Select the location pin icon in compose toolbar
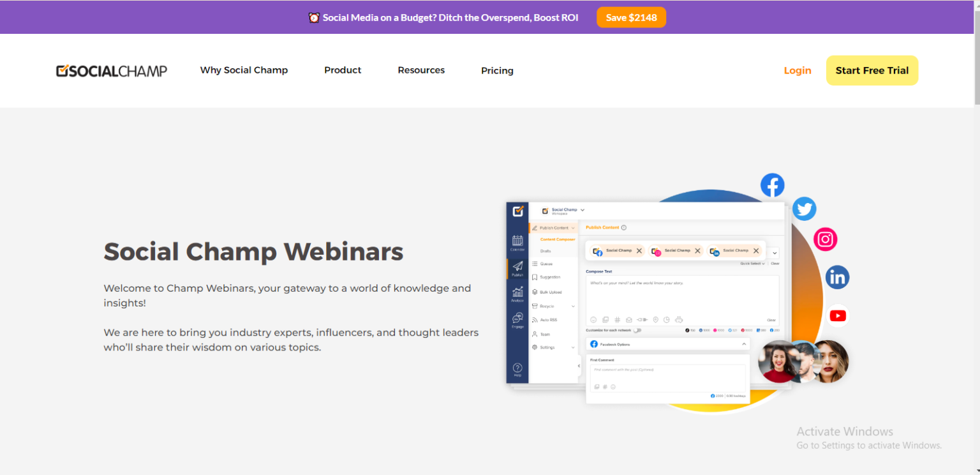Viewport: 980px width, 475px height. click(x=655, y=320)
